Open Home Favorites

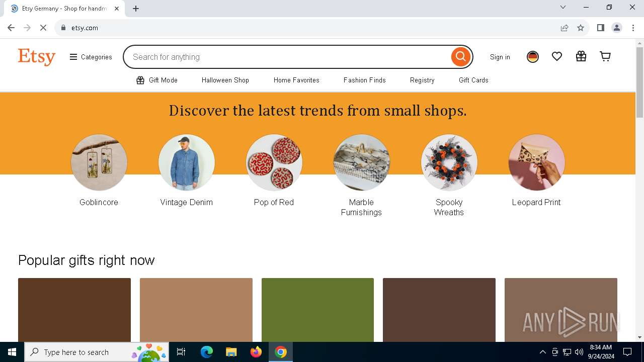click(x=296, y=80)
